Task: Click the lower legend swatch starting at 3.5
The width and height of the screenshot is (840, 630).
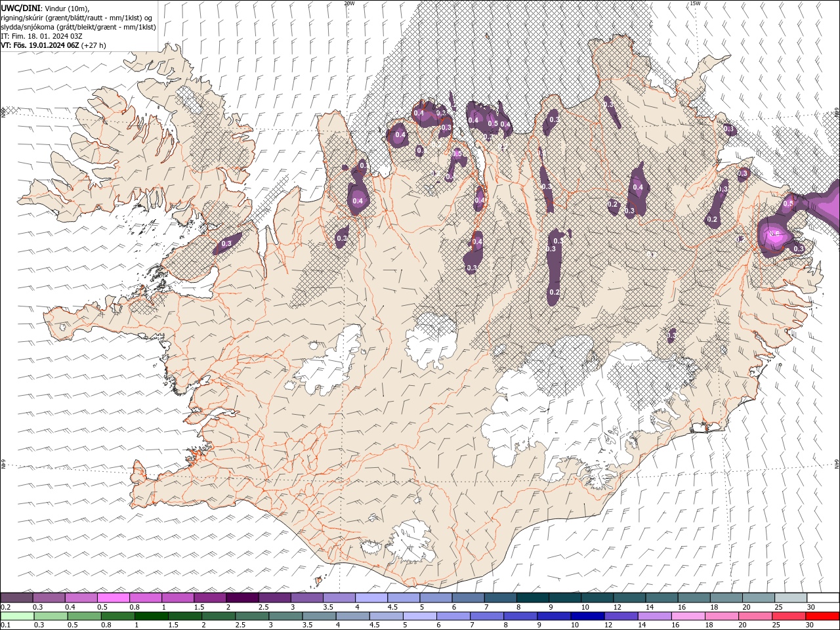Action: (x=319, y=616)
